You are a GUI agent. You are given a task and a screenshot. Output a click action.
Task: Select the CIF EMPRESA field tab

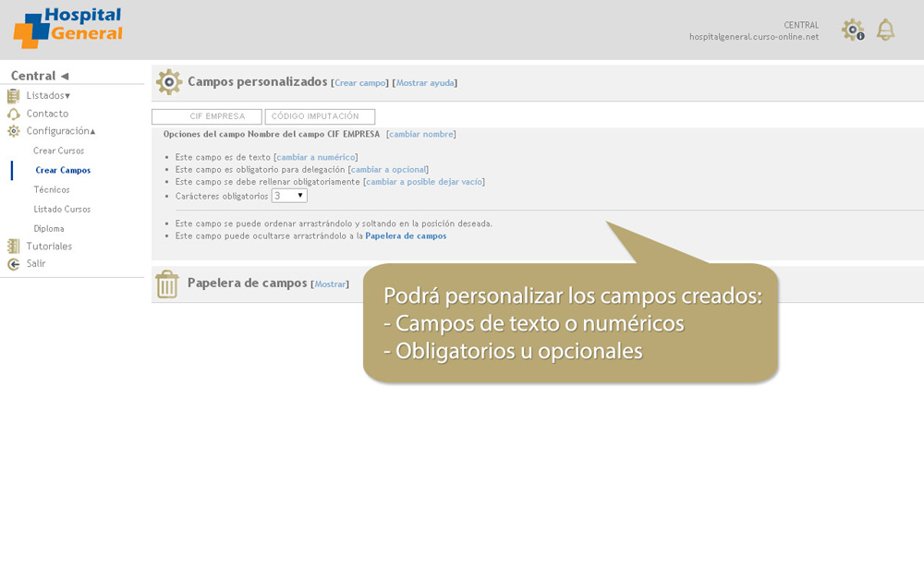(x=207, y=116)
